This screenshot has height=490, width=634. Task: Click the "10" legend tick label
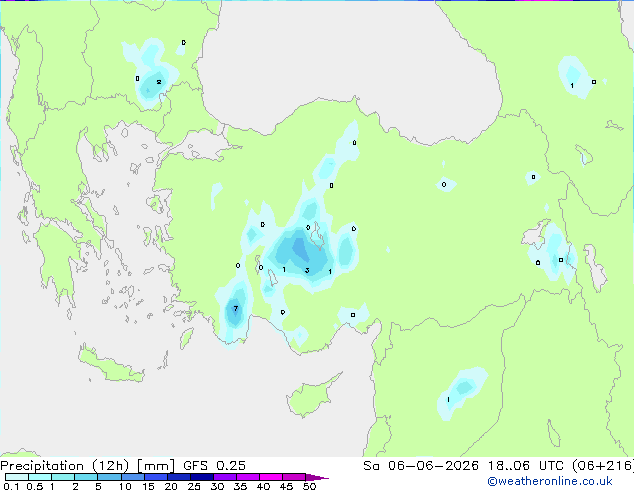click(x=125, y=486)
